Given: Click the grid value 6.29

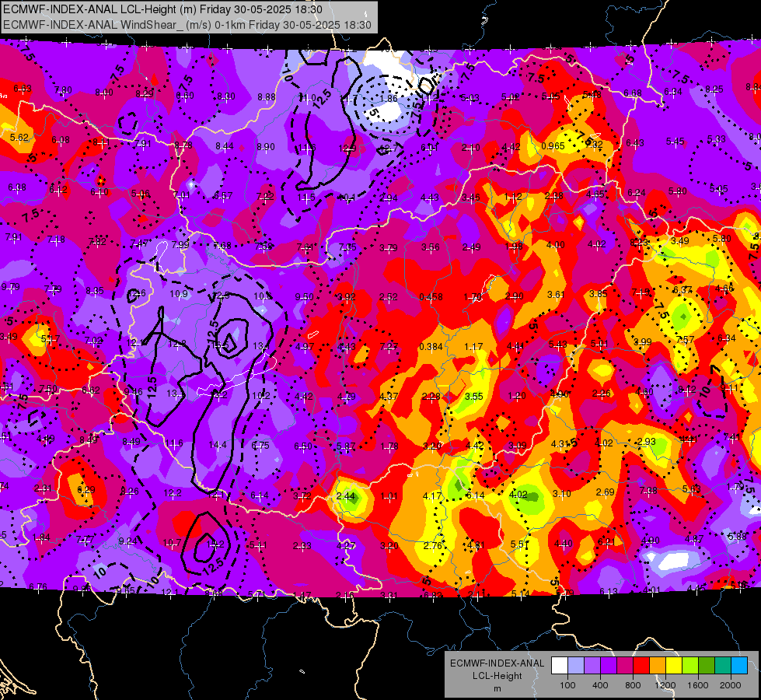Looking at the screenshot, I should pos(86,489).
